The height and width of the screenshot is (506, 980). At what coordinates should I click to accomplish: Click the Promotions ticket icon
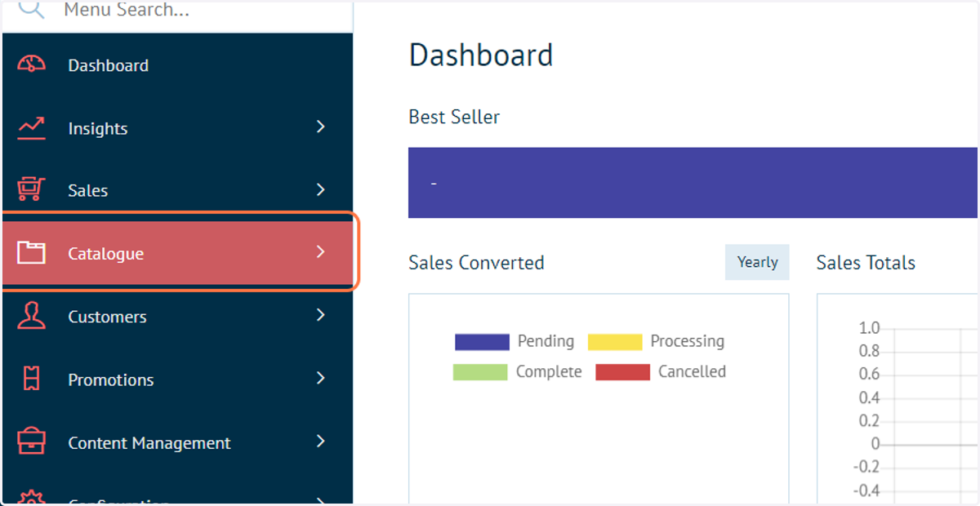tap(31, 379)
